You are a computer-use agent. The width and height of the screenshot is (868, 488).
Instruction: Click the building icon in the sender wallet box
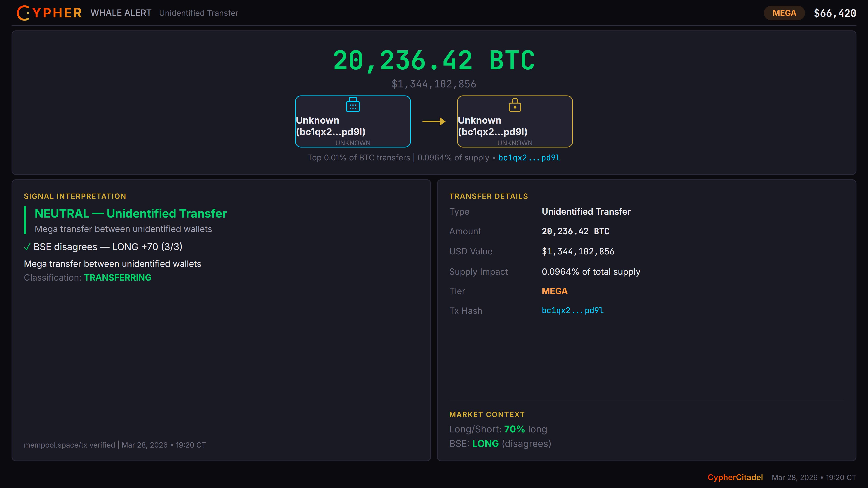pos(353,105)
